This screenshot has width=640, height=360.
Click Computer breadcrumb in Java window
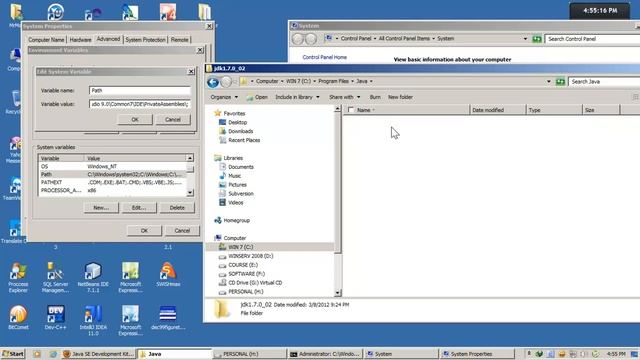[267, 81]
